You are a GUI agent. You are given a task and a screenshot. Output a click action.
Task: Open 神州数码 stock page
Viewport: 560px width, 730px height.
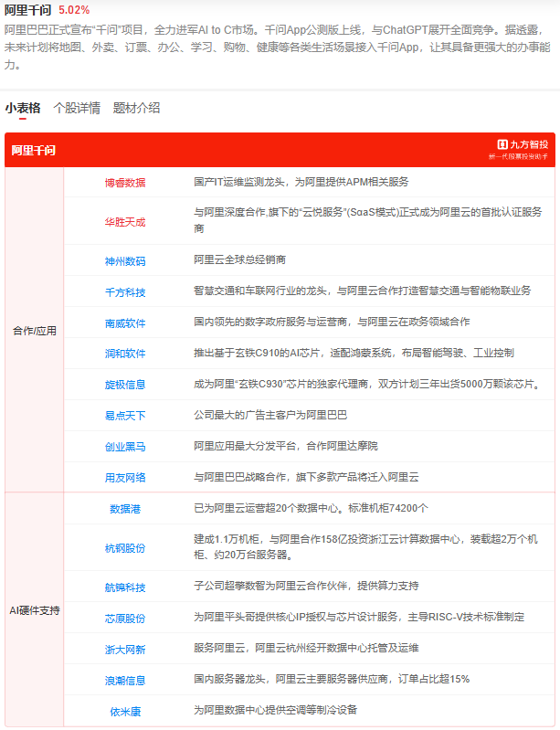(125, 260)
